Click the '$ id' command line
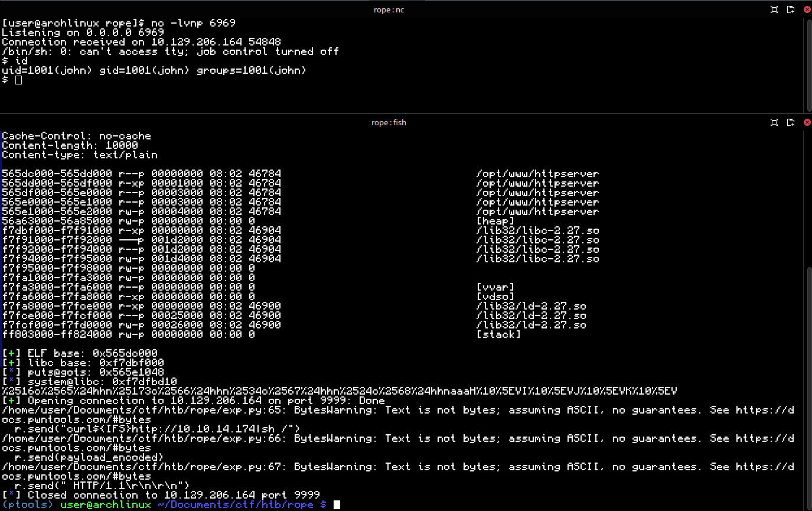This screenshot has height=511, width=812. click(15, 61)
